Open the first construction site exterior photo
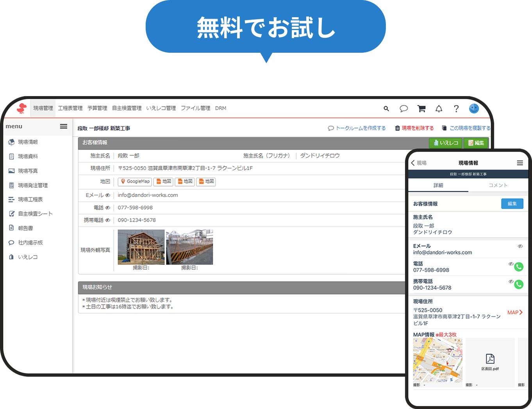The width and height of the screenshot is (532, 409). point(141,247)
